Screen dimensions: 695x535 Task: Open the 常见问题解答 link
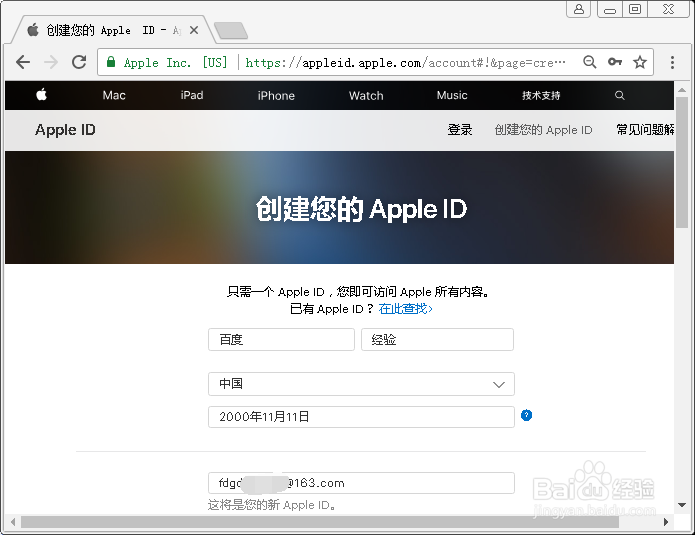[645, 130]
